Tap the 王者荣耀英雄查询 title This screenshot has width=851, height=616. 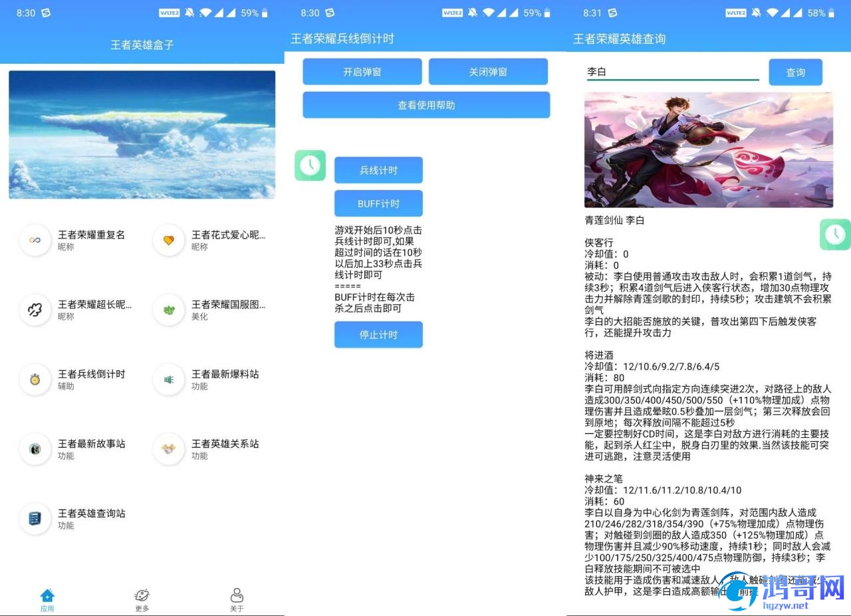(x=620, y=39)
